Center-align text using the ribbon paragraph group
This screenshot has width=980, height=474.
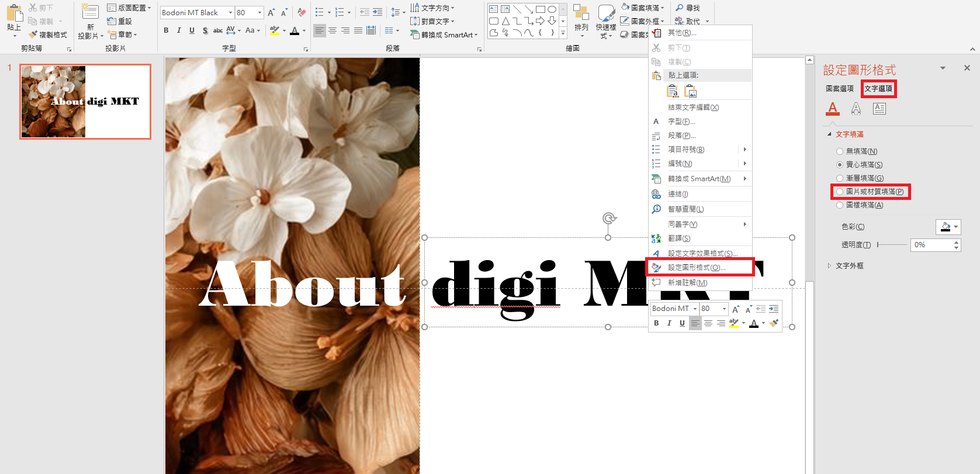(333, 30)
